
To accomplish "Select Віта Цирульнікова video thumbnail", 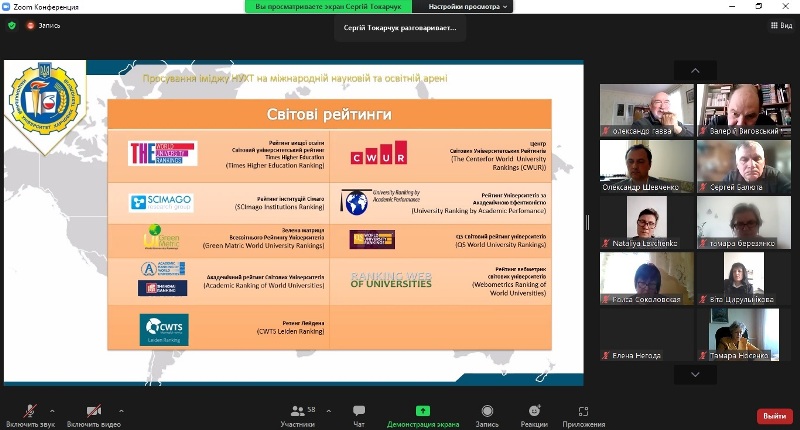I will [744, 279].
